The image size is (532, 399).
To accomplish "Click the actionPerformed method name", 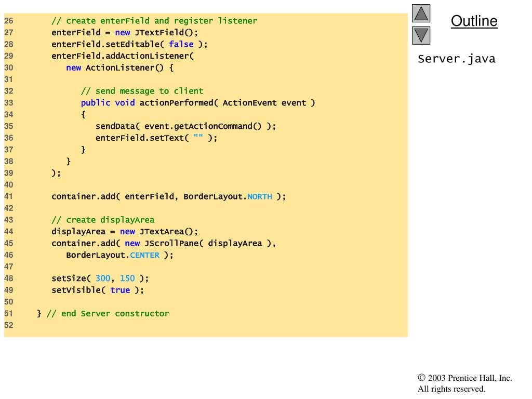I will point(176,103).
